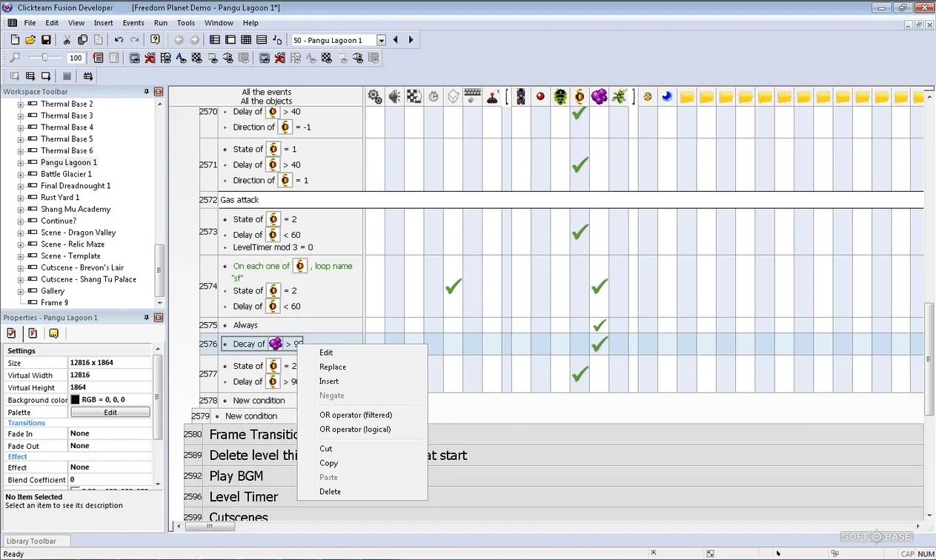Click the Undo arrow icon

[x=119, y=40]
